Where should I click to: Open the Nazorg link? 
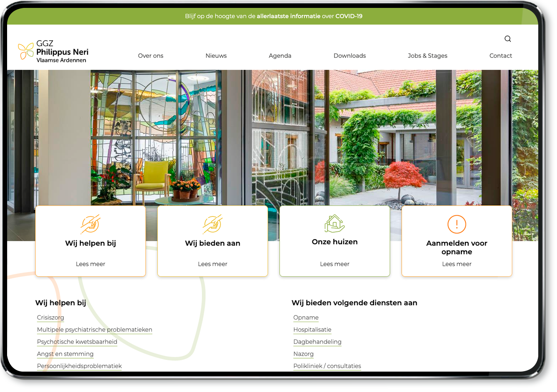[303, 354]
